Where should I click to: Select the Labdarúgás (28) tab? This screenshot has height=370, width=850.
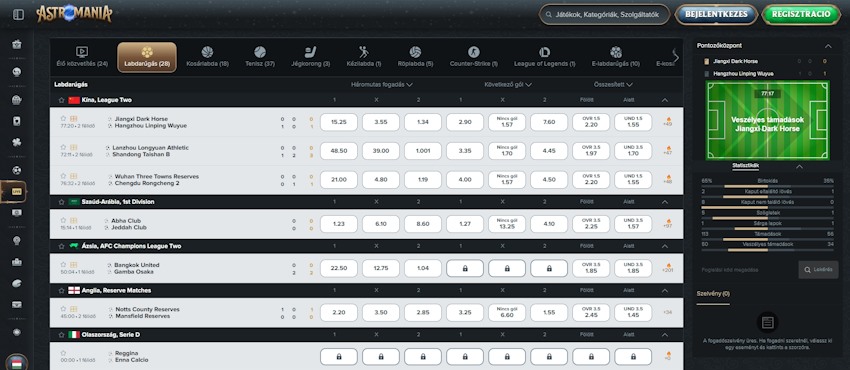(147, 57)
